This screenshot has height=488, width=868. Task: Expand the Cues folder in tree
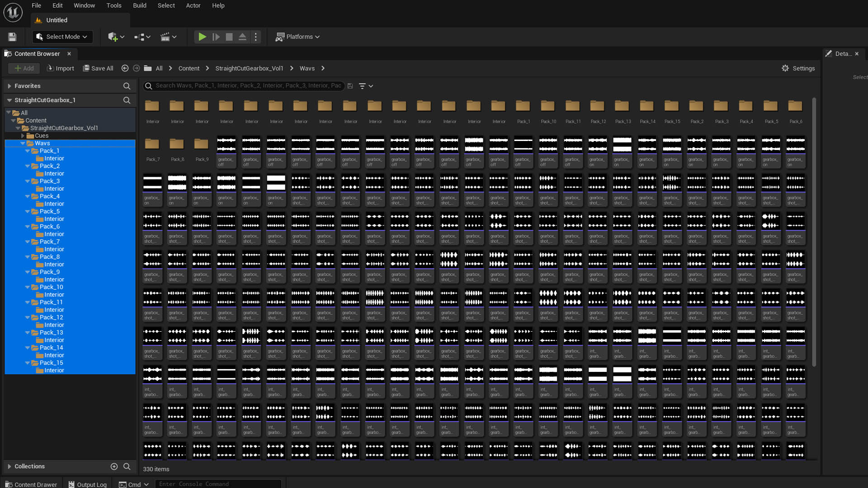point(23,136)
